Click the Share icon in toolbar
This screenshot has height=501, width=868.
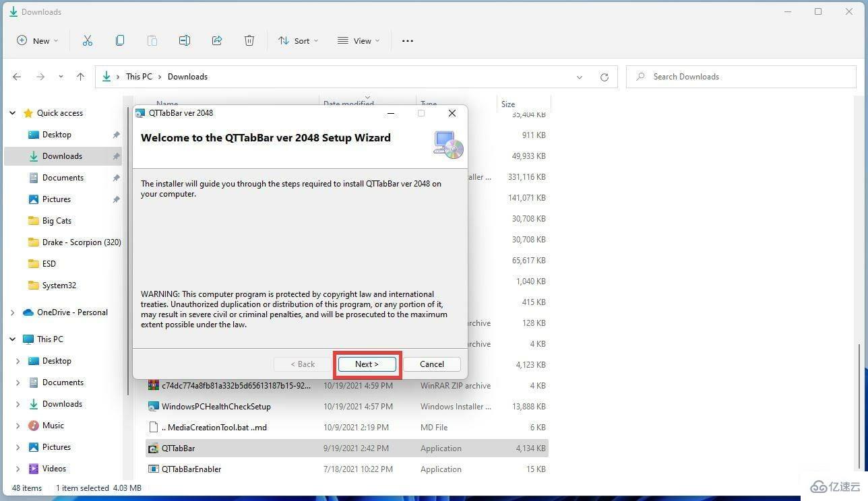(217, 40)
